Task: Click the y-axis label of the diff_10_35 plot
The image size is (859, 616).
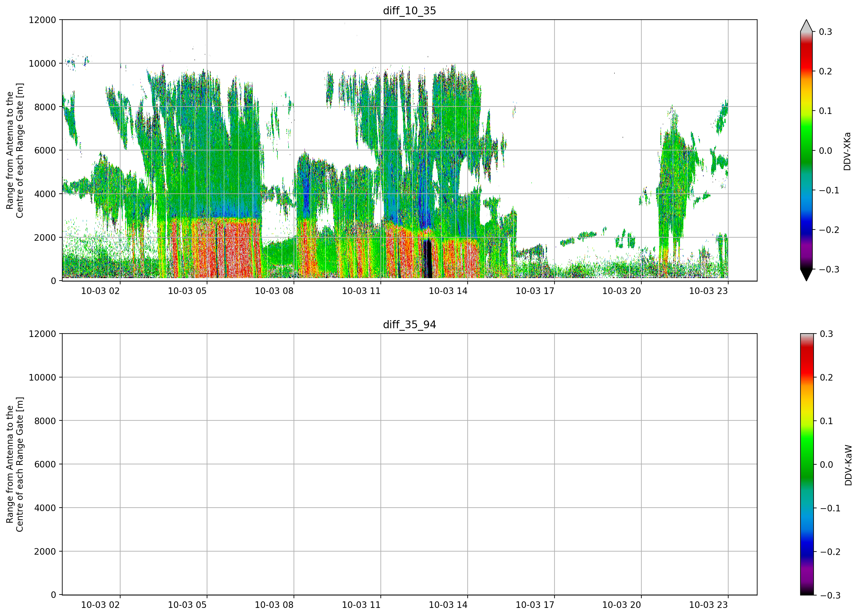Action: click(15, 150)
